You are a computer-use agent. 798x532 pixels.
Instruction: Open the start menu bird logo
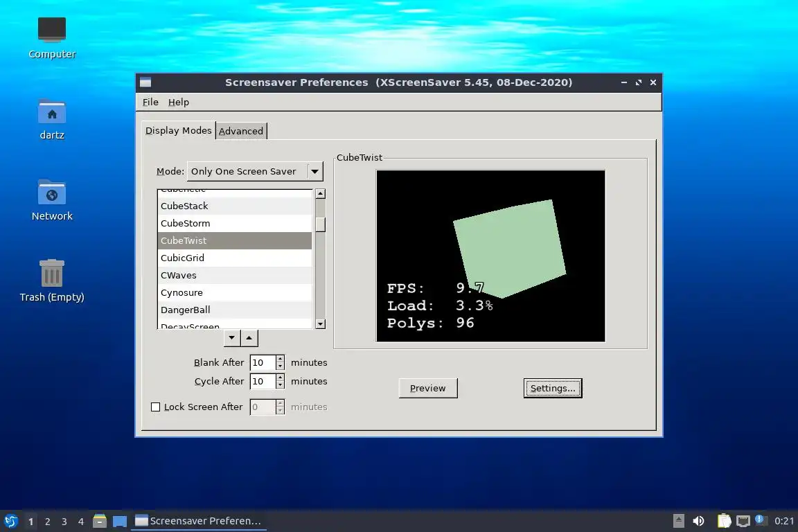tap(10, 521)
